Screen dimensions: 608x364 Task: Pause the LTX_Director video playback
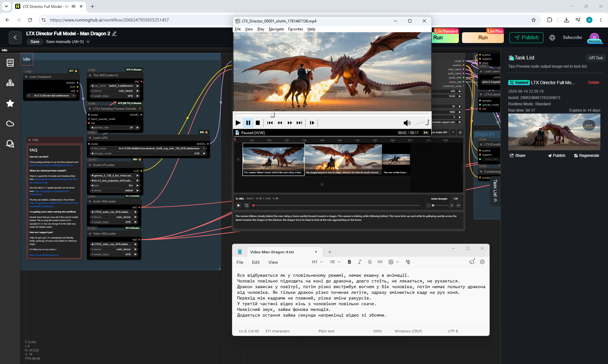pyautogui.click(x=248, y=123)
